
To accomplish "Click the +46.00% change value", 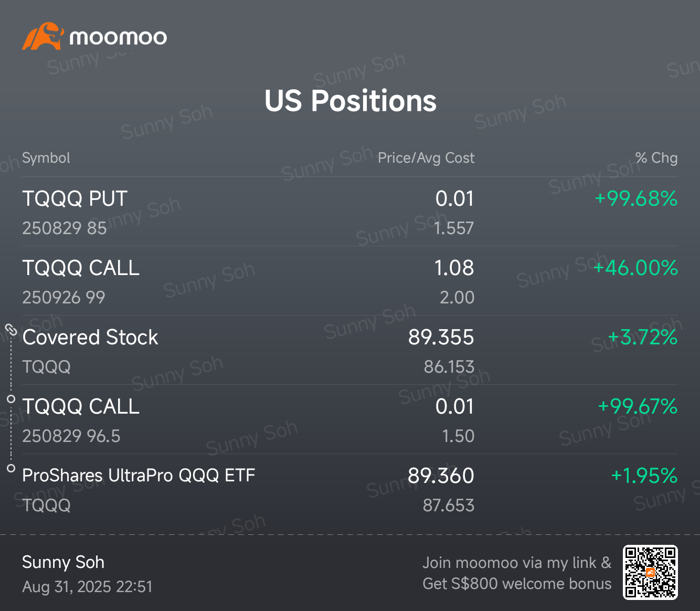I will (x=635, y=268).
